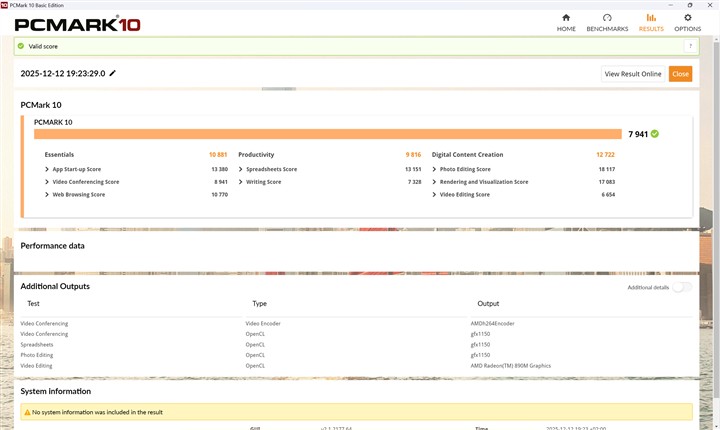Click the green check beside 7 941
Viewport: 720px width, 430px height.
[x=654, y=133]
